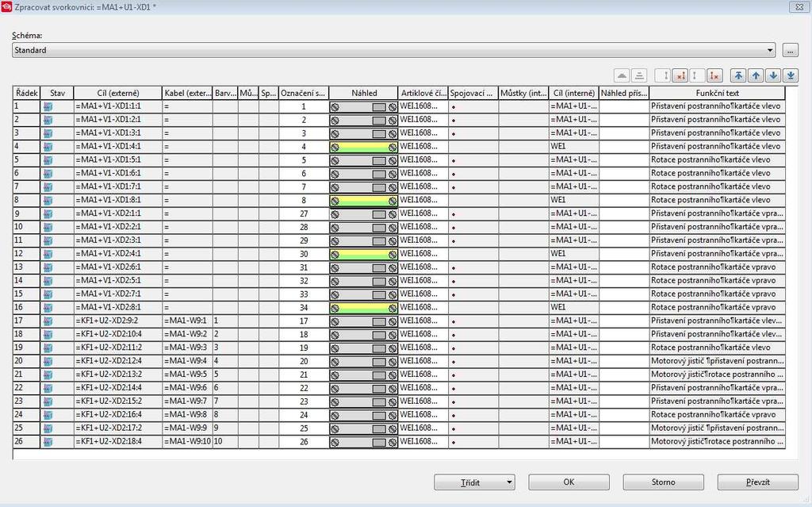The width and height of the screenshot is (812, 507).
Task: Select terminal designation 27 in row 9
Action: [x=304, y=213]
